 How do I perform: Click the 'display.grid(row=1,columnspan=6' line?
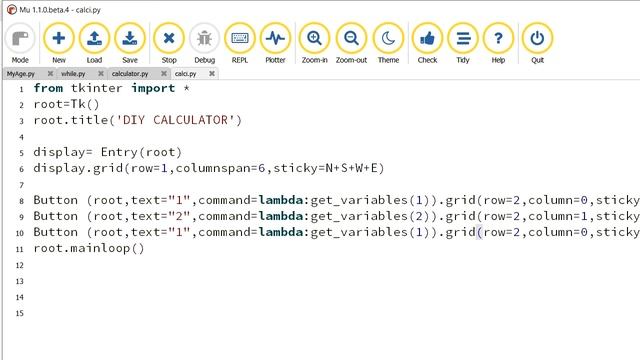pos(209,168)
